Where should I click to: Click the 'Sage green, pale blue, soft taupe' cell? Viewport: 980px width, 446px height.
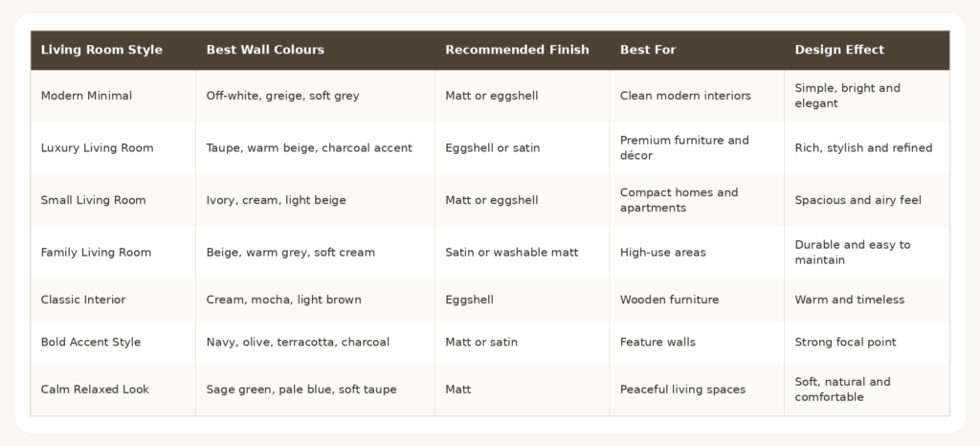coord(316,390)
